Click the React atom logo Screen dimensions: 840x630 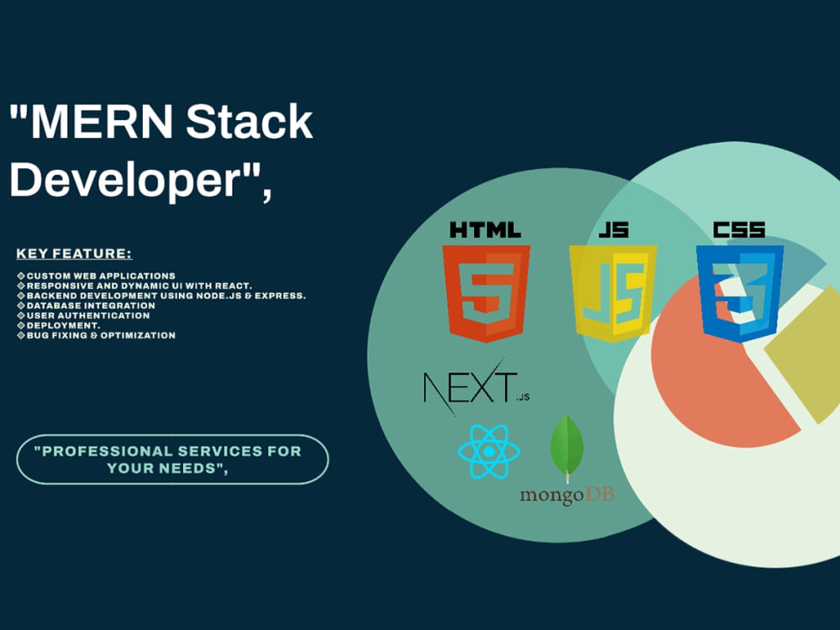tap(489, 452)
